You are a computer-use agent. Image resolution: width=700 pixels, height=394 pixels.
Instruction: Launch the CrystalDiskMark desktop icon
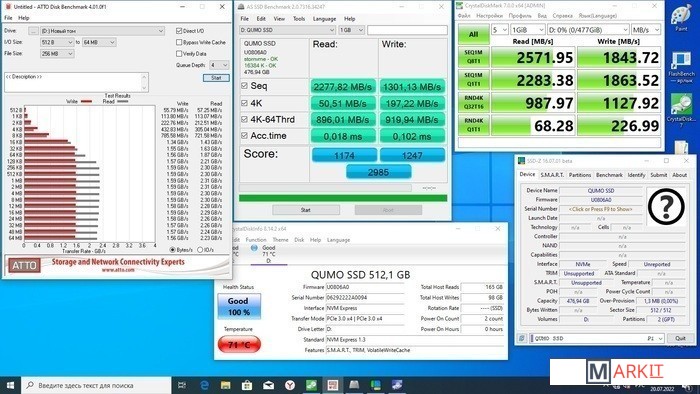[x=681, y=110]
